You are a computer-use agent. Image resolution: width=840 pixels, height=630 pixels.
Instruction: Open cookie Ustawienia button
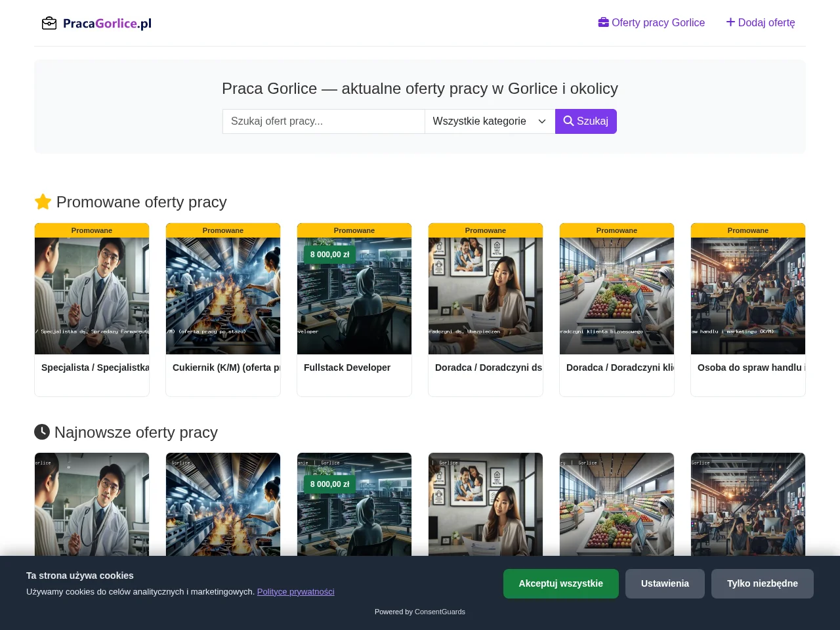665,583
